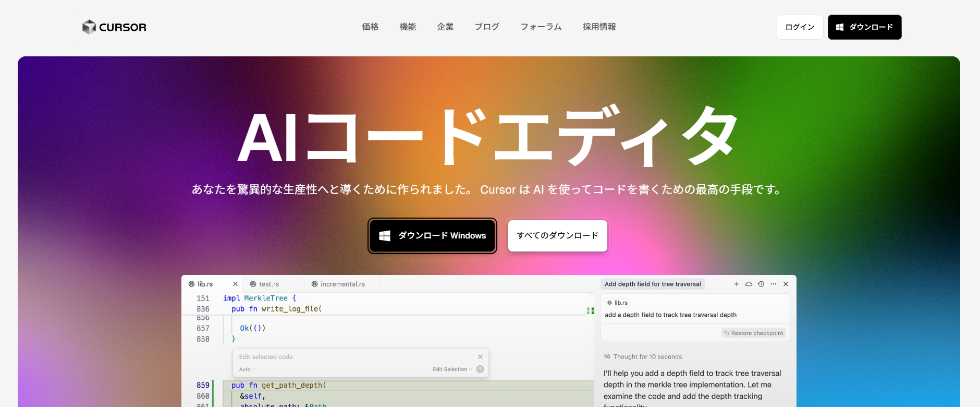Click the すべてのダウンロード button
This screenshot has width=980, height=407.
558,236
